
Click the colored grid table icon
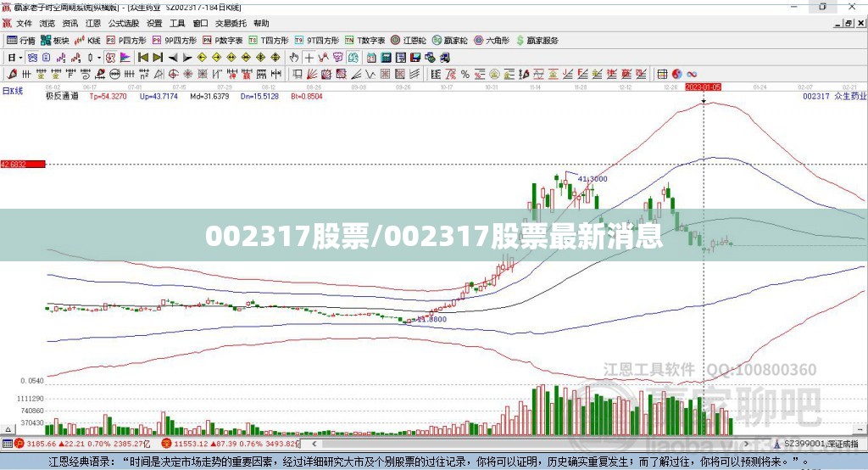pos(662,74)
